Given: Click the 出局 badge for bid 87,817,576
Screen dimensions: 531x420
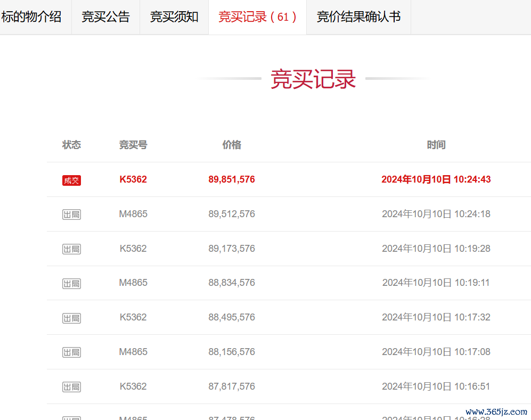Looking at the screenshot, I should click(71, 387).
